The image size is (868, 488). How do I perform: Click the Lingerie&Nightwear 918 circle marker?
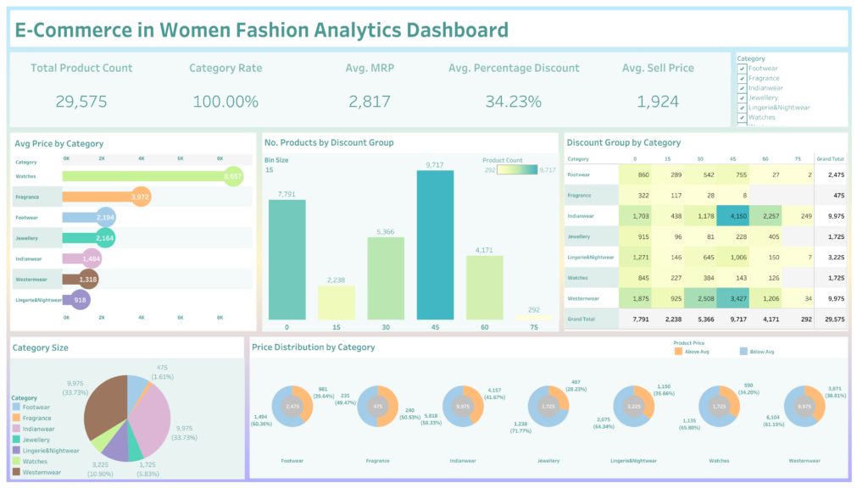coord(80,299)
